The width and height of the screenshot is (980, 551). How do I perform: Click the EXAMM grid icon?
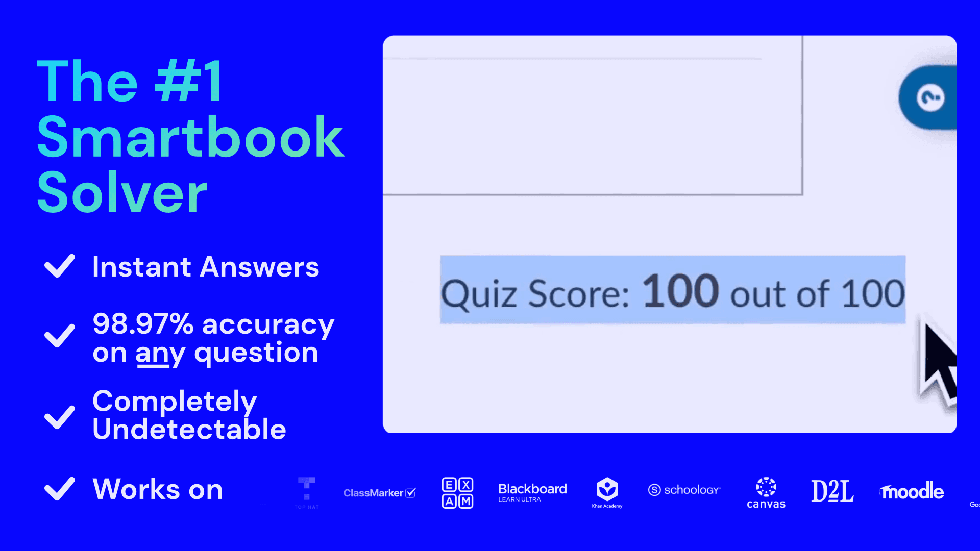(457, 492)
